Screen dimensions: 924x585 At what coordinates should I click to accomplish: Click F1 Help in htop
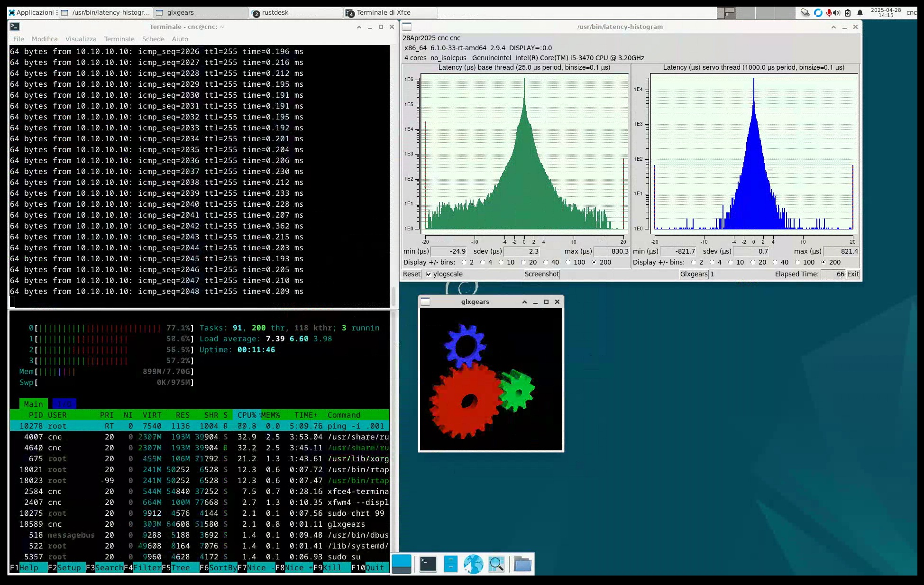(28, 567)
